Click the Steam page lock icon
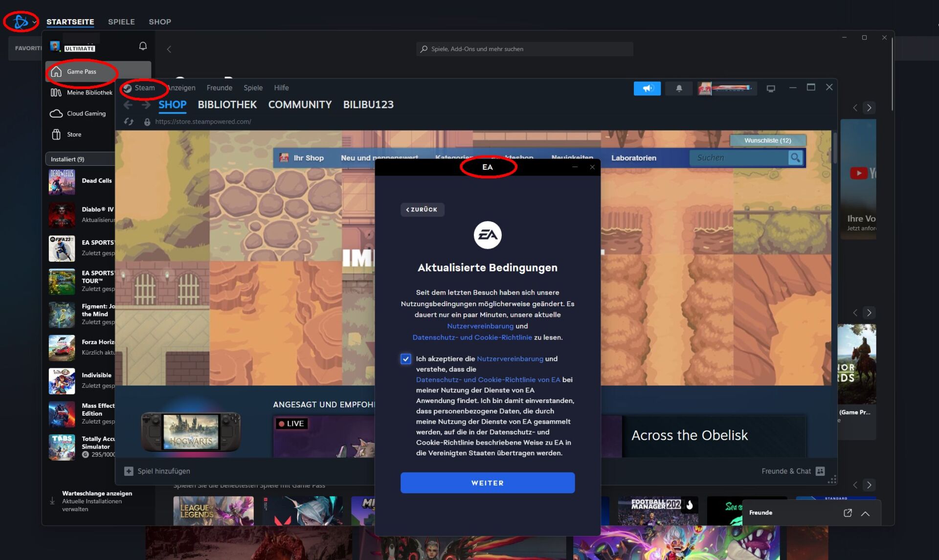The height and width of the screenshot is (560, 939). point(147,122)
